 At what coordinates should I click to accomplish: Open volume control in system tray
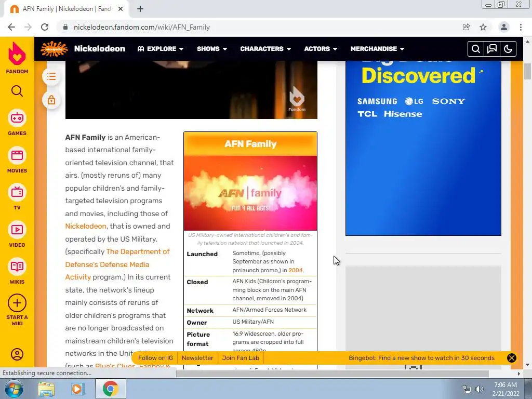[x=480, y=389]
